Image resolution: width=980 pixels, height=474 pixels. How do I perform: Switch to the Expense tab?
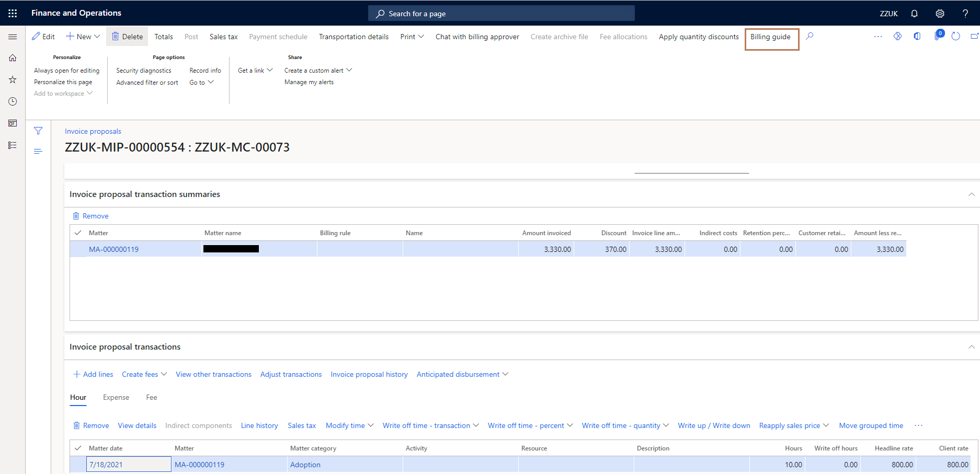point(116,397)
